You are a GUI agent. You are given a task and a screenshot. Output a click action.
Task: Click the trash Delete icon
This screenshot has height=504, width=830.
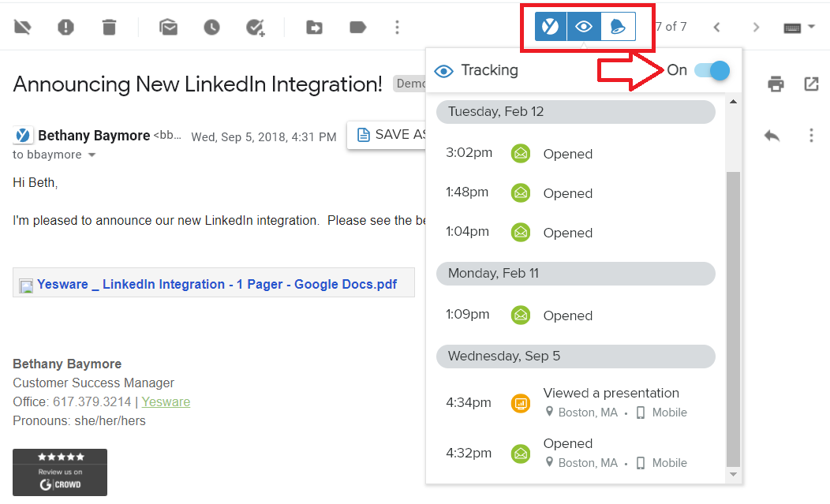pos(109,27)
